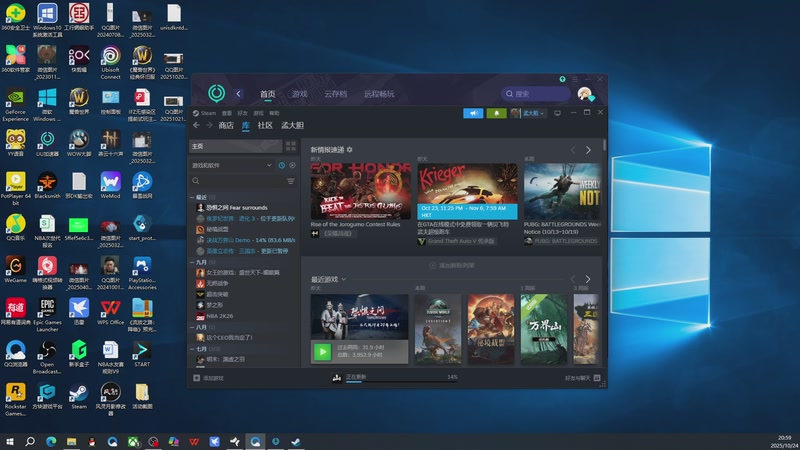800x450 pixels.
Task: Open the 孟大胆 profile tab
Action: click(292, 125)
